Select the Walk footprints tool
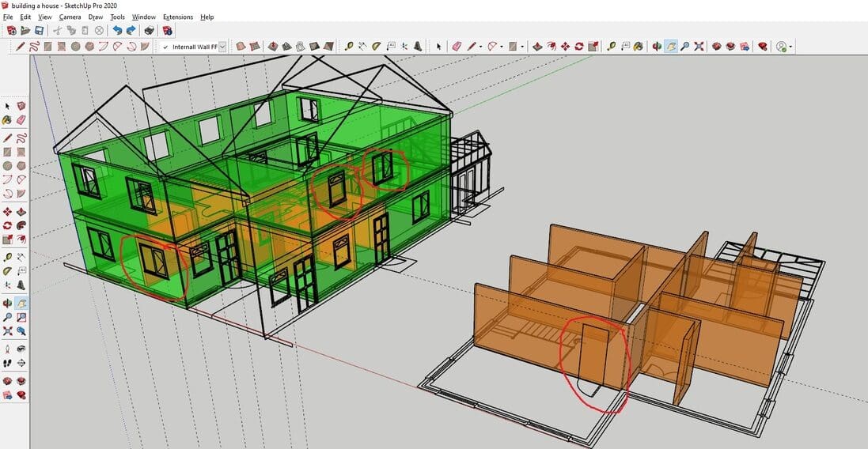Image resolution: width=868 pixels, height=449 pixels. pos(7,362)
